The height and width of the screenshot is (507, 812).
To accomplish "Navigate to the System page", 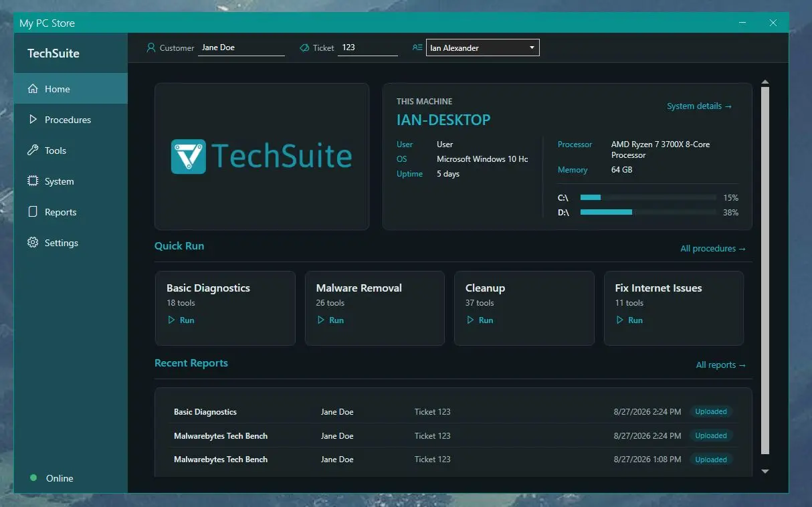I will (71, 181).
